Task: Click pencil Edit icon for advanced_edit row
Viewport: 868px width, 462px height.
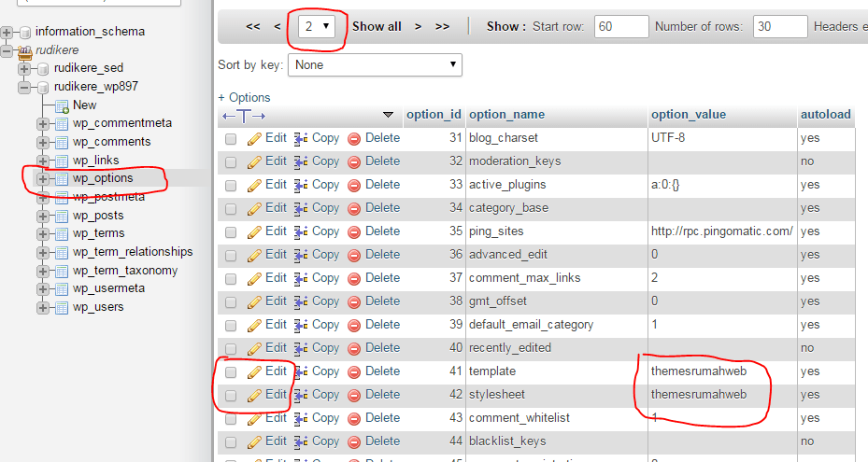Action: tap(255, 255)
